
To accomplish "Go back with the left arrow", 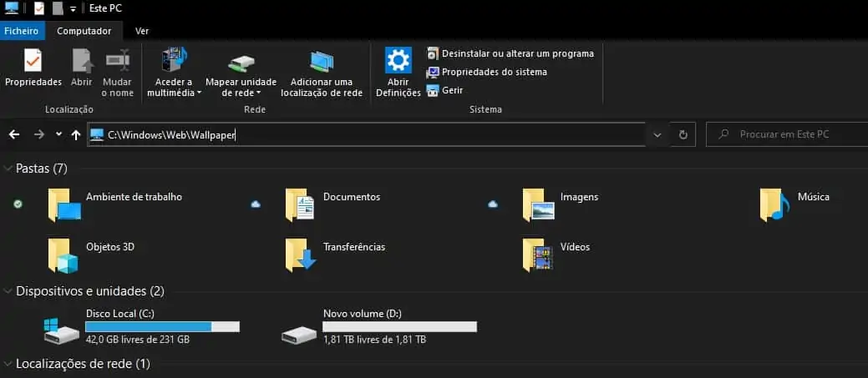I will point(14,134).
